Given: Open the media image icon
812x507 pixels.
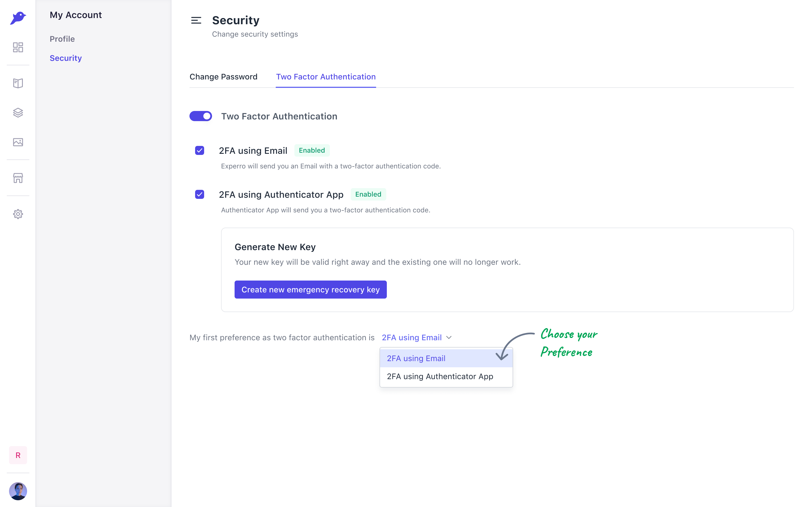Looking at the screenshot, I should 18,142.
